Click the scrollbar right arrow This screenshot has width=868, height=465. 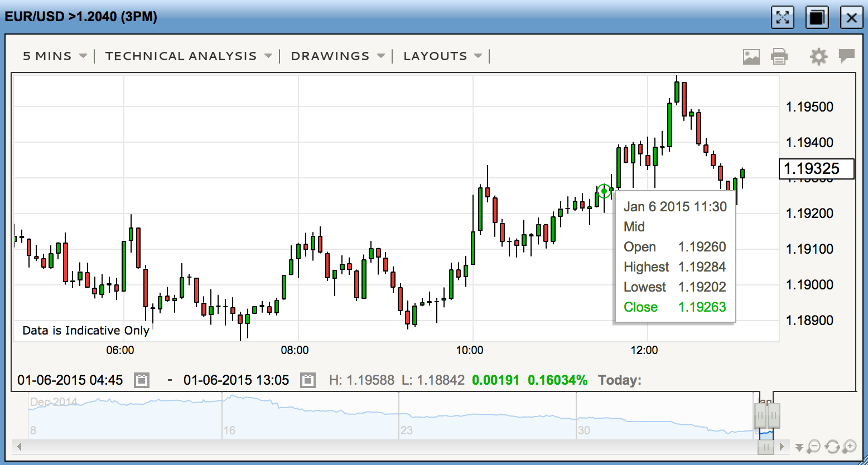(x=782, y=447)
